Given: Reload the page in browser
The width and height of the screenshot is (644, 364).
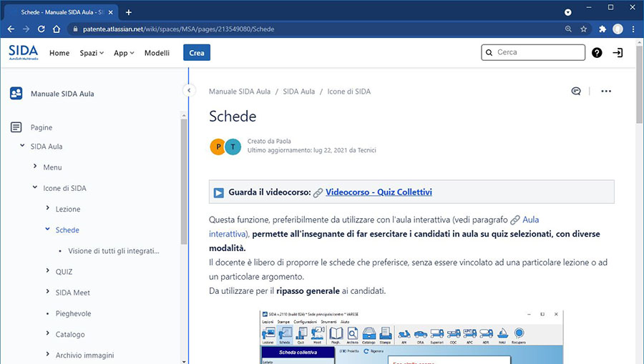Looking at the screenshot, I should pyautogui.click(x=42, y=29).
